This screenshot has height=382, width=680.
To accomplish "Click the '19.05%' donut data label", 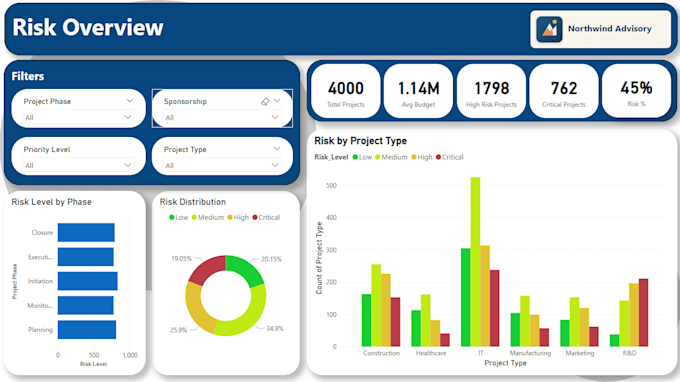I will (x=181, y=259).
